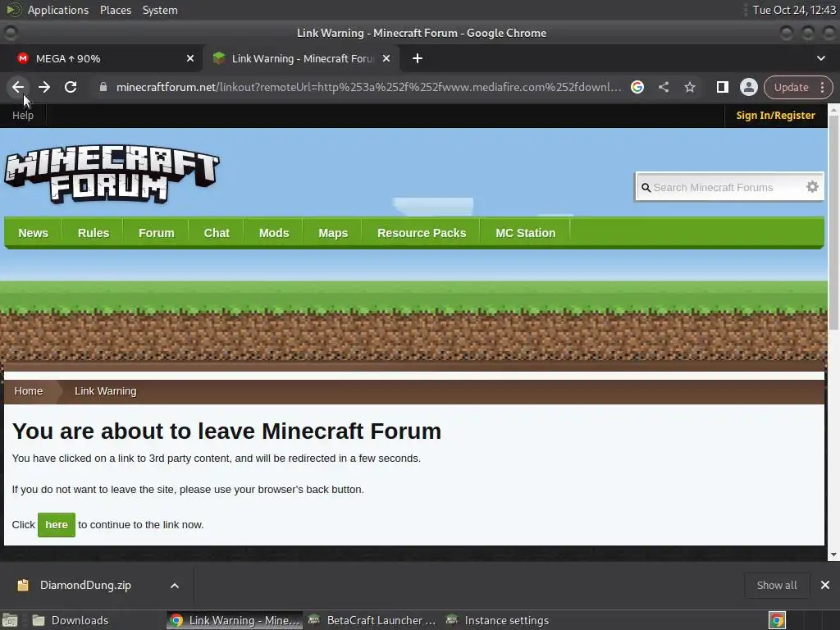The image size is (840, 630).
Task: Open the MC Station menu item
Action: point(526,233)
